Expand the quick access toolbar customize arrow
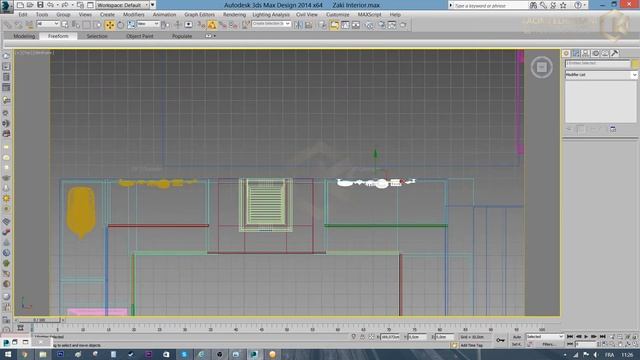Image resolution: width=640 pixels, height=360 pixels. (x=153, y=5)
